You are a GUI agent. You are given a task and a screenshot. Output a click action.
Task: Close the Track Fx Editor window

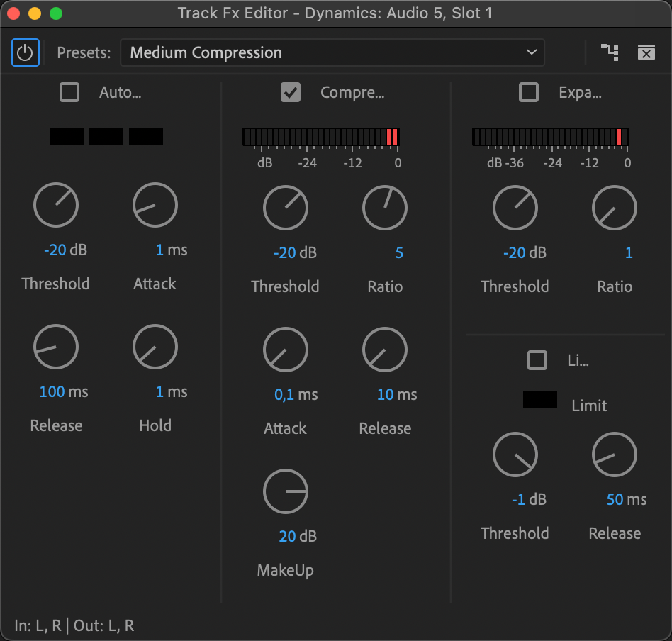click(x=13, y=13)
